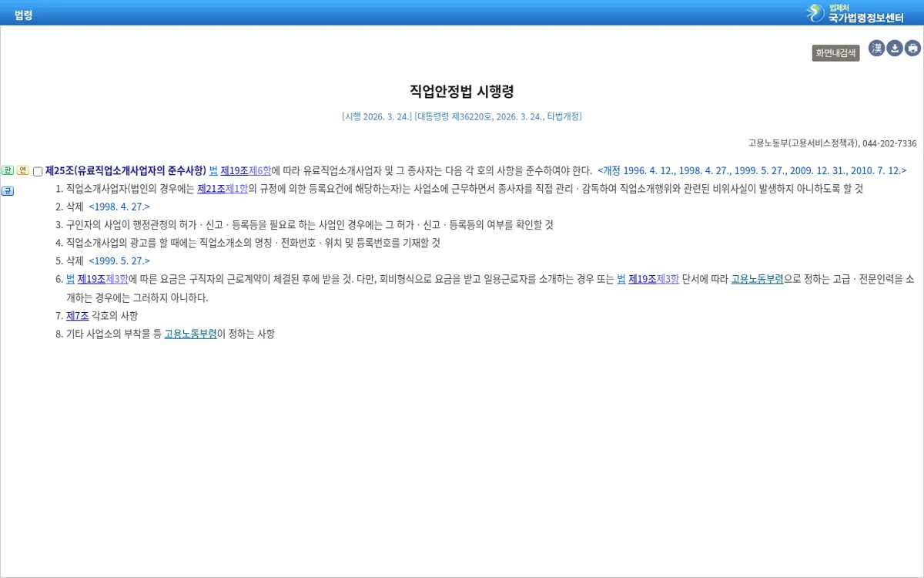924x578 pixels.
Task: Open the 제19조제3항 link before 단서에 따라
Action: pos(654,279)
